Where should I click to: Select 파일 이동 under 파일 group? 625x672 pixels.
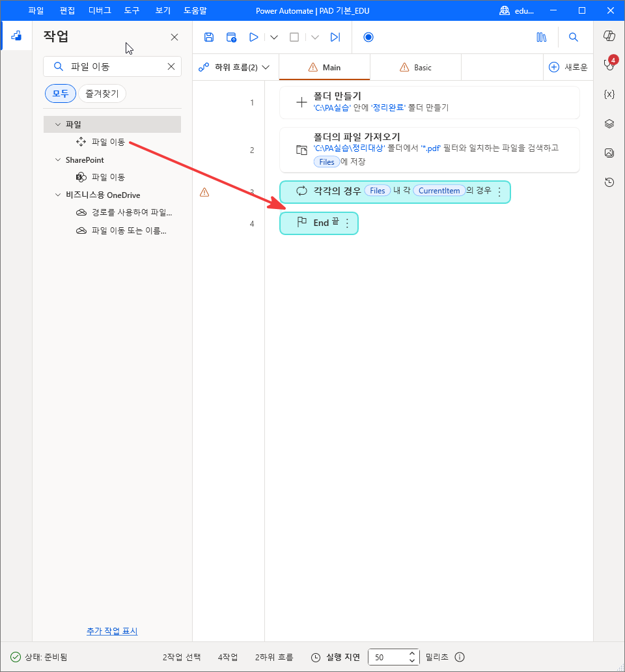pos(108,142)
